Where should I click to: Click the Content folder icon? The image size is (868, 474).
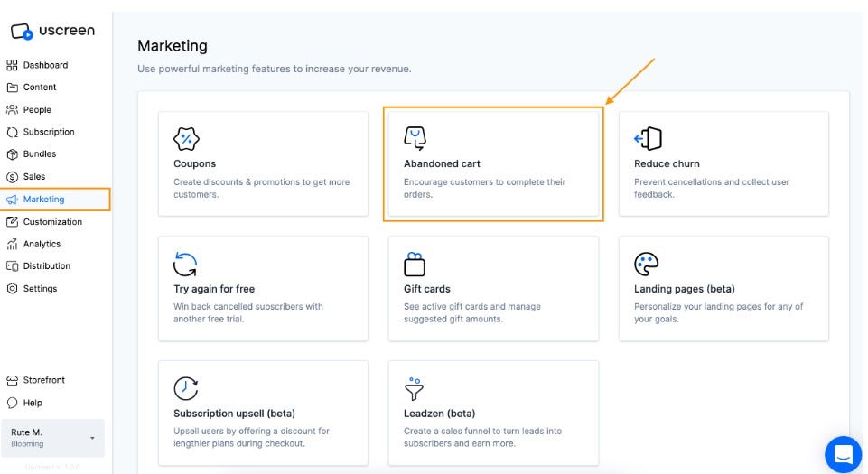pyautogui.click(x=12, y=88)
